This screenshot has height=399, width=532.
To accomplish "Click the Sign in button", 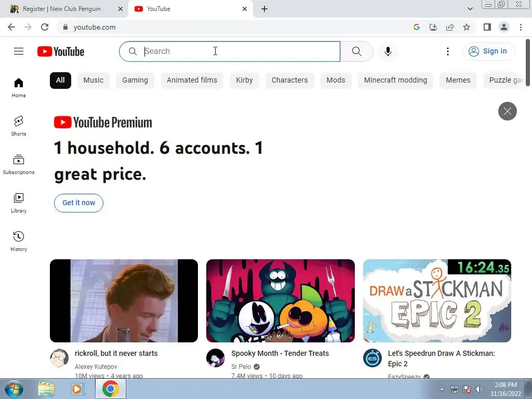I will point(488,51).
